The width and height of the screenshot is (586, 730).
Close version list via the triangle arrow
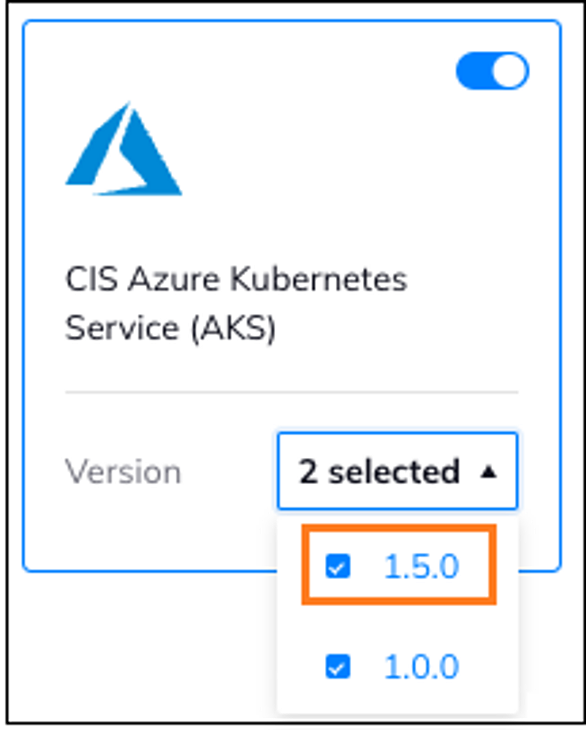coord(489,472)
